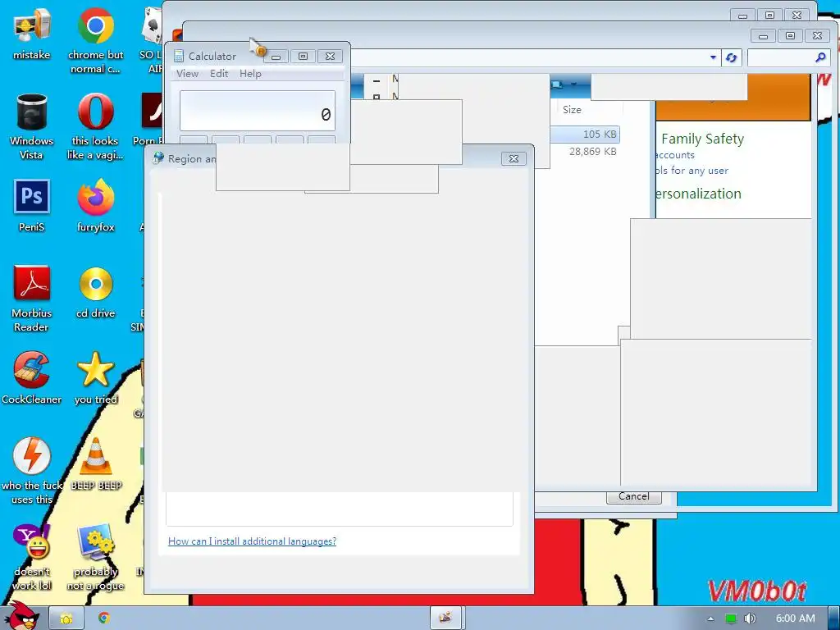Open the Family Safety heading link
This screenshot has height=630, width=840.
coord(702,139)
